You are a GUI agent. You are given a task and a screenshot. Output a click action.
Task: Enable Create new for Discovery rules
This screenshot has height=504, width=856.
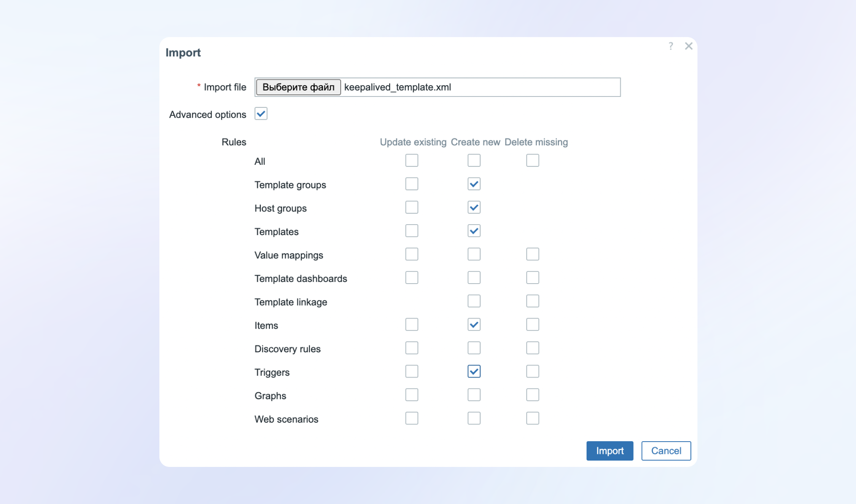[474, 348]
